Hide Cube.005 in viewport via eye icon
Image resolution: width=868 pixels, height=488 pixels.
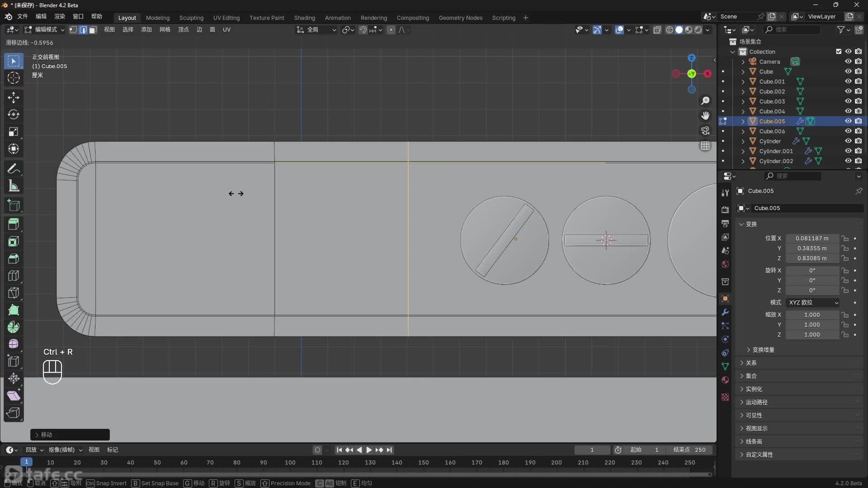(x=848, y=121)
